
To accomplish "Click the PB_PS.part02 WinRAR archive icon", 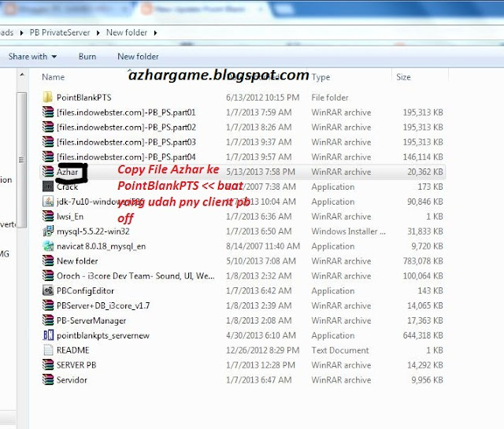I will pyautogui.click(x=48, y=127).
